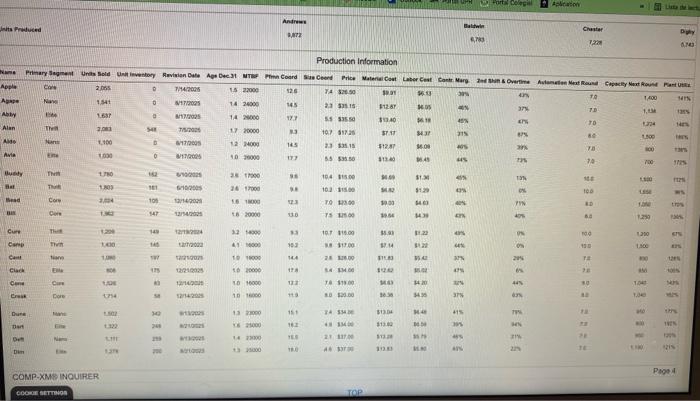The image size is (700, 401).
Task: Click the Unit Inventory column header
Action: point(136,75)
